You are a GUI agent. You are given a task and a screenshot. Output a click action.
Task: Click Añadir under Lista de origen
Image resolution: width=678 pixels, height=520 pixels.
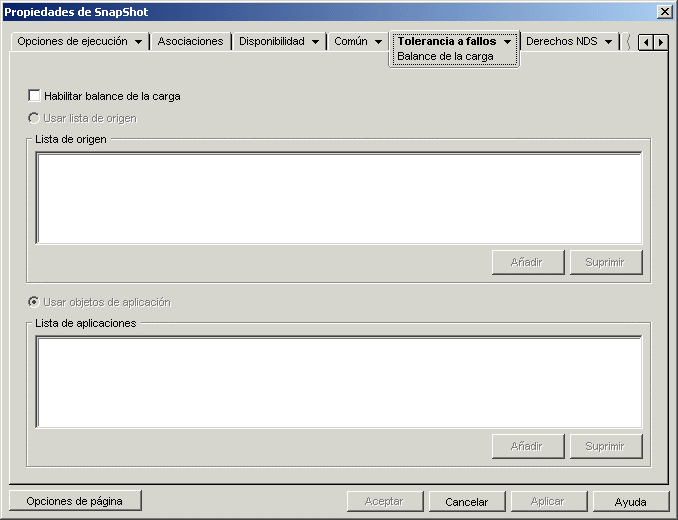point(528,262)
